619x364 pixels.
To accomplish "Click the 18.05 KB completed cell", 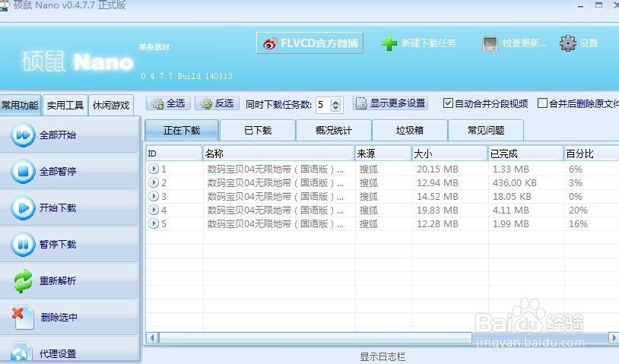I will (512, 196).
